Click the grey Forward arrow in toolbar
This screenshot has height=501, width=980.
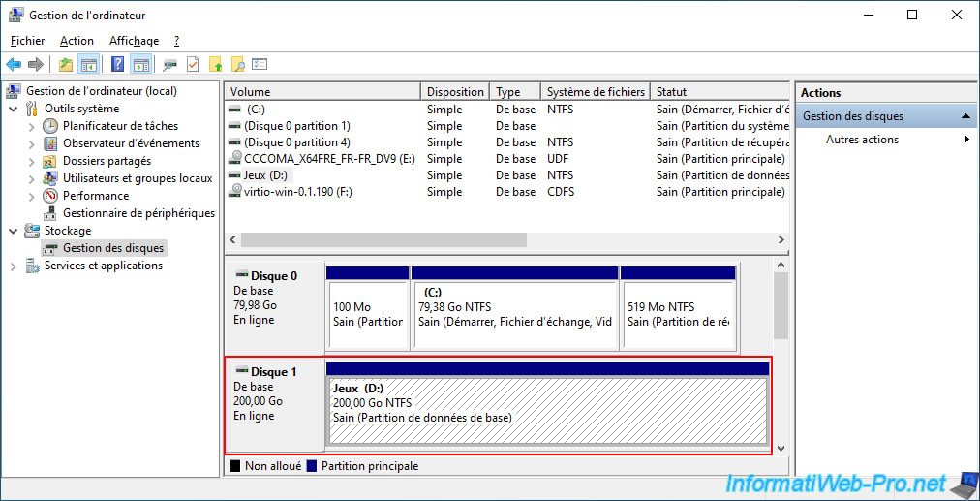36,64
